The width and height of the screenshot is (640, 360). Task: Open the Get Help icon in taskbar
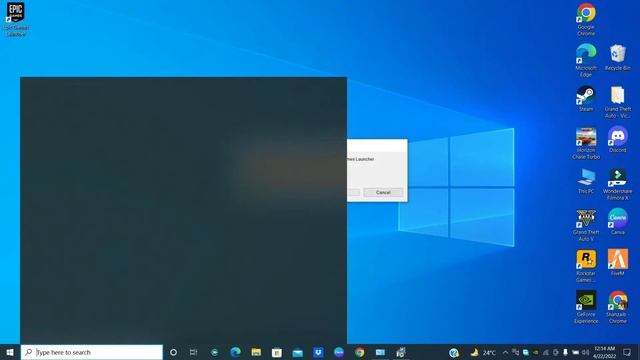[453, 352]
